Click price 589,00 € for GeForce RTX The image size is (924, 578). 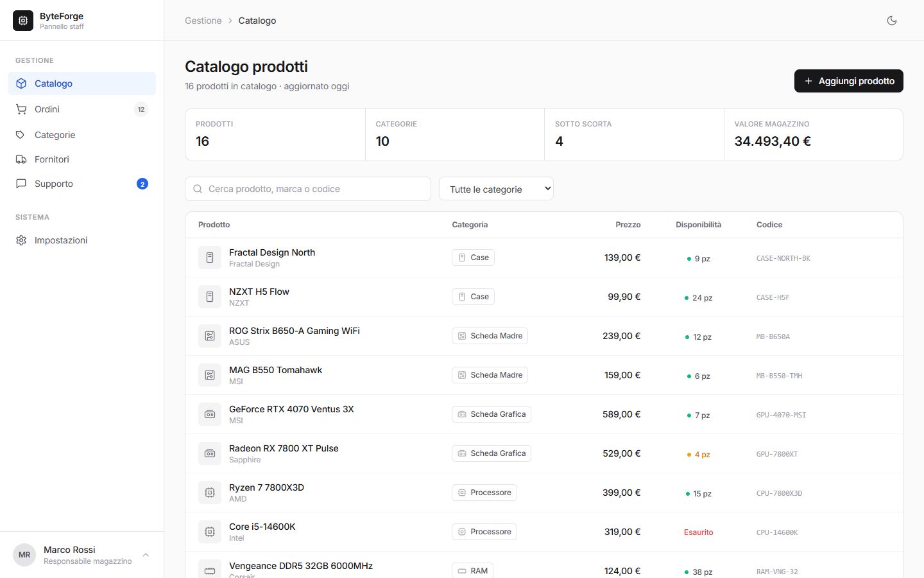(621, 414)
